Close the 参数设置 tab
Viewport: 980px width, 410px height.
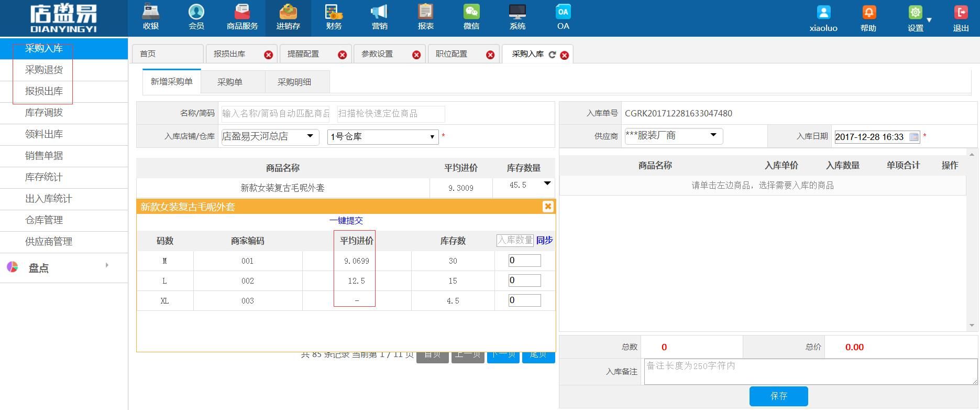tap(416, 55)
